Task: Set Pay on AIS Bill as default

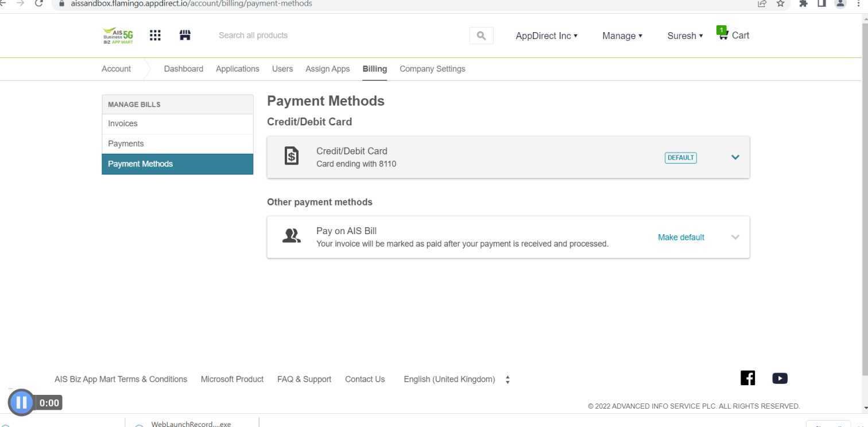Action: pyautogui.click(x=680, y=237)
